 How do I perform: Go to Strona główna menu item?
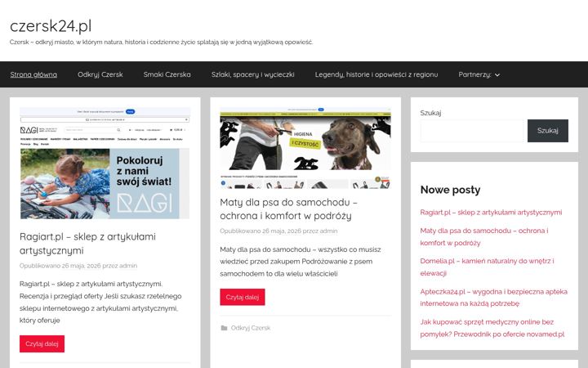click(x=33, y=74)
